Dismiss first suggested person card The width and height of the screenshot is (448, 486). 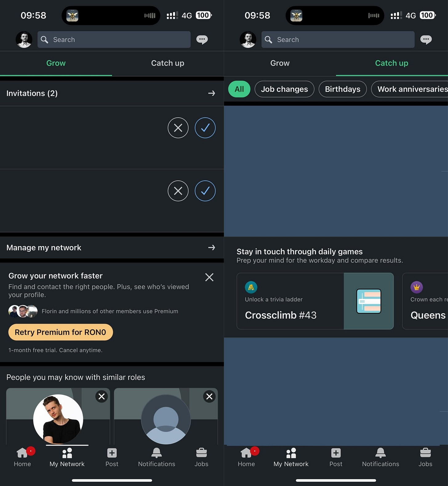click(102, 397)
